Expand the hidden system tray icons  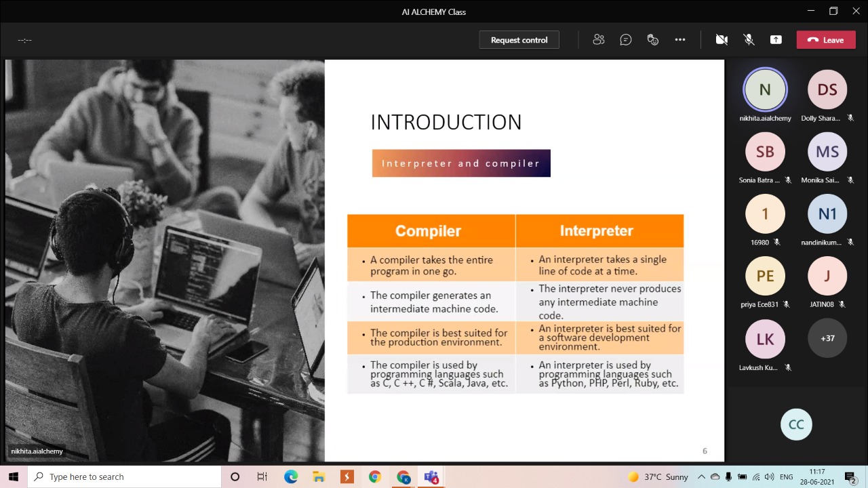click(701, 477)
